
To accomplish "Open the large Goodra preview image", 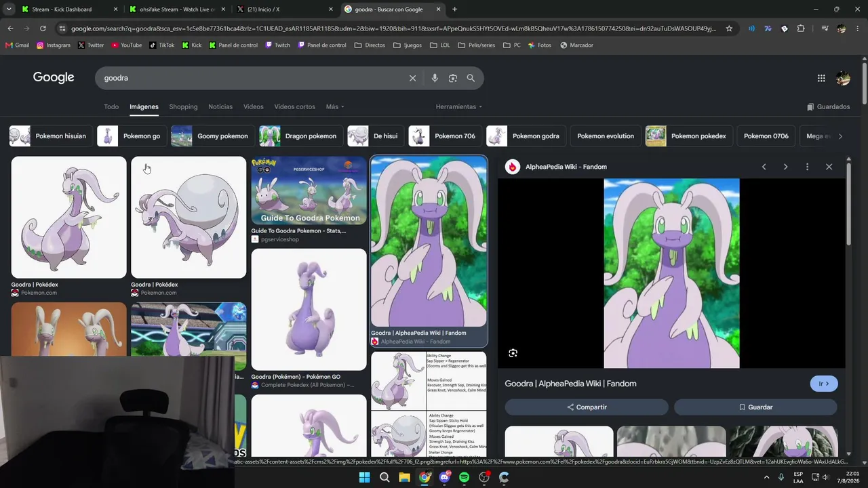I will pyautogui.click(x=671, y=273).
